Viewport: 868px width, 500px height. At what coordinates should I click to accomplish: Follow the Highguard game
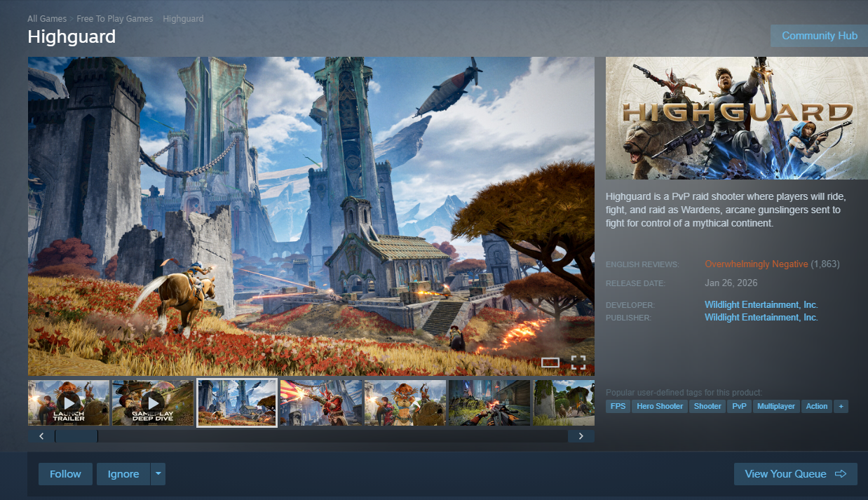click(65, 474)
